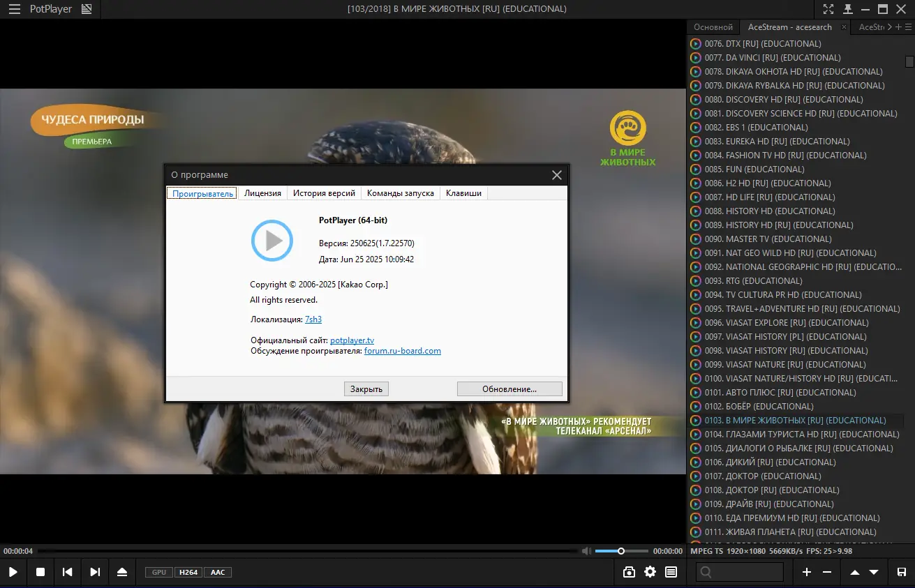This screenshot has height=588, width=915.
Task: Open the 7sh3 localization link
Action: tap(313, 319)
